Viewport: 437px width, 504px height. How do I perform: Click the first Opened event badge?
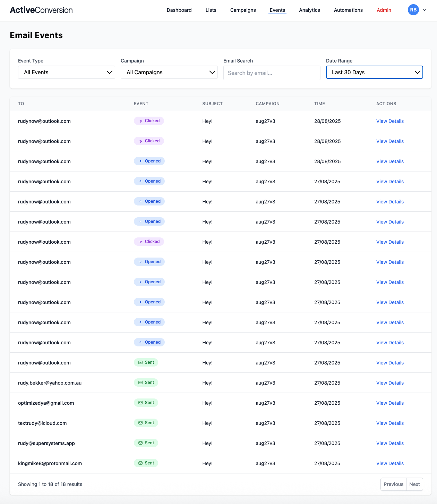(149, 161)
